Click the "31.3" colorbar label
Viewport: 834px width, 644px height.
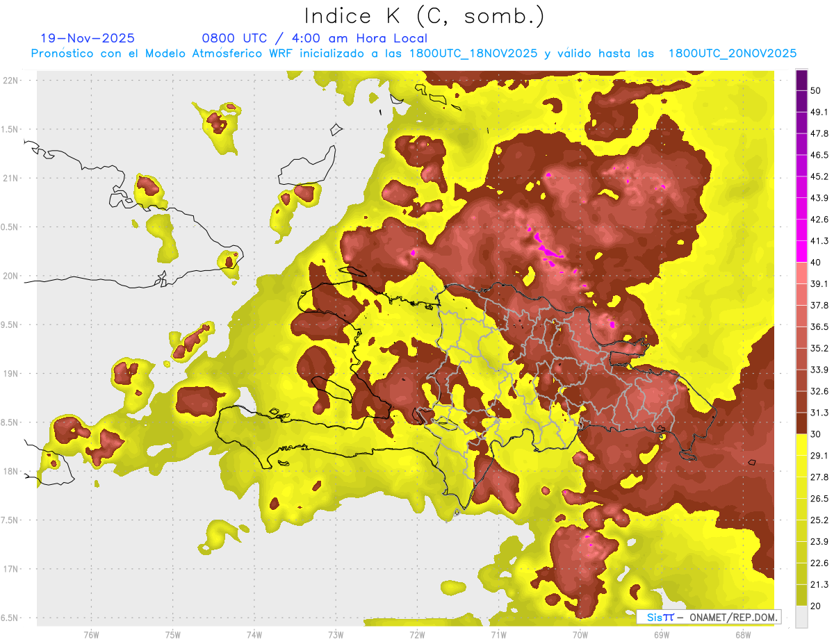click(x=819, y=413)
